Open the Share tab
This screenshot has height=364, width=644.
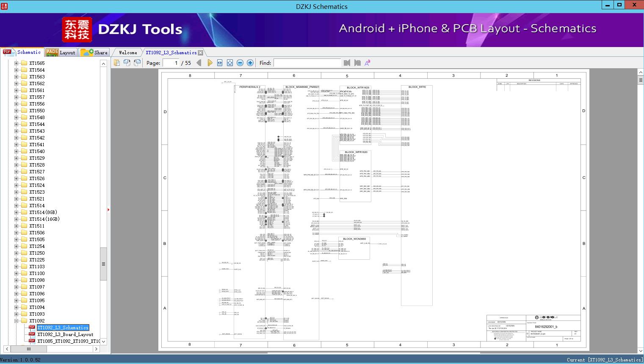click(x=94, y=53)
